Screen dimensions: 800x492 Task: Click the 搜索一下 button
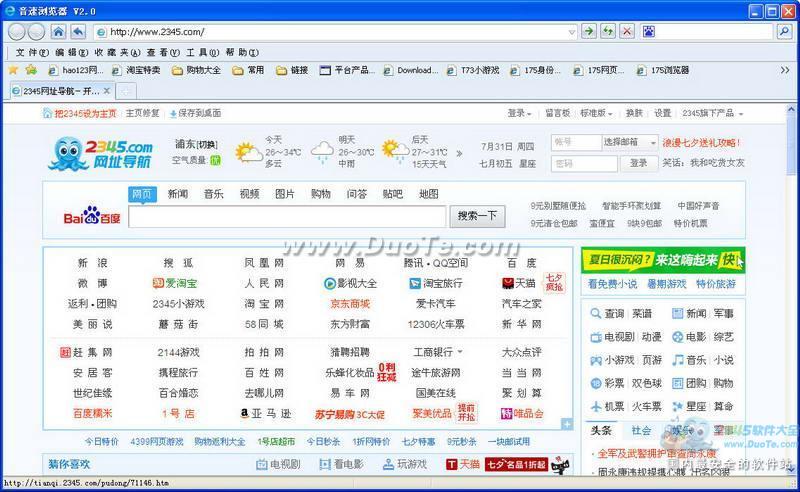(477, 216)
